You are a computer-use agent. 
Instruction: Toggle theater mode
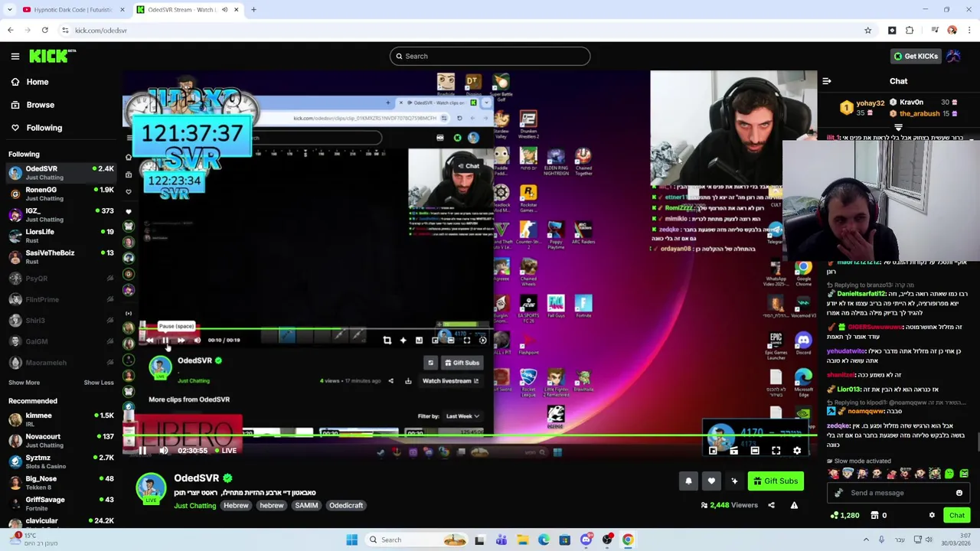click(755, 451)
